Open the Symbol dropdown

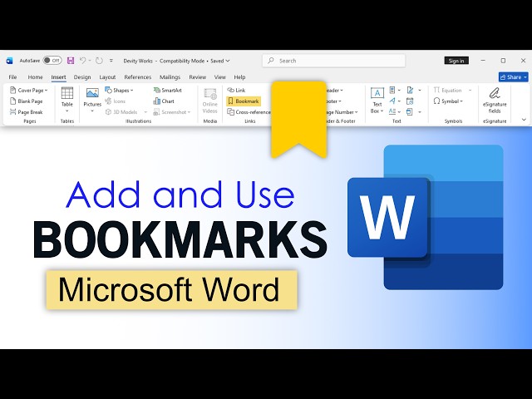pos(448,101)
